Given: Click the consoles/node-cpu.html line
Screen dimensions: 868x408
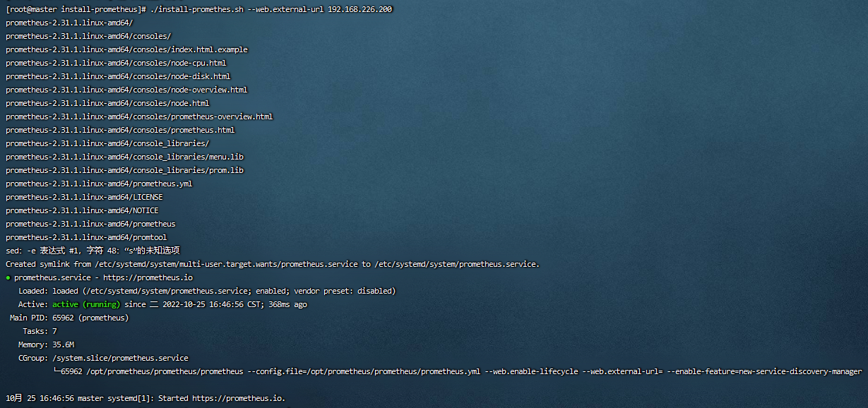Looking at the screenshot, I should 116,63.
